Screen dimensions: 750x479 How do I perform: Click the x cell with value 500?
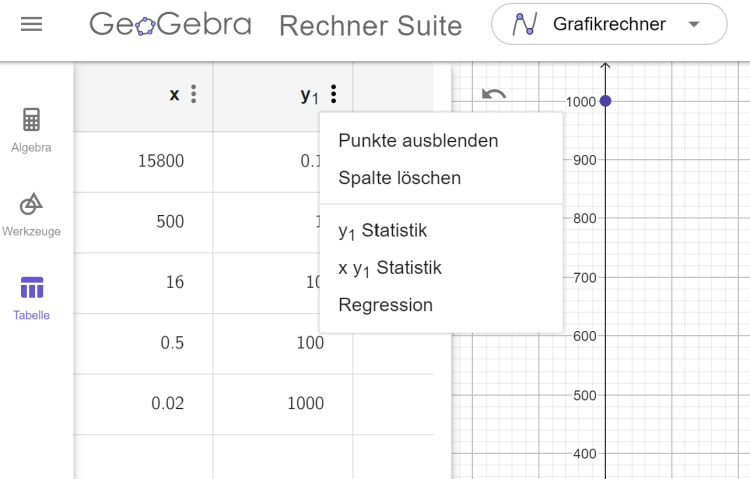[x=143, y=223]
